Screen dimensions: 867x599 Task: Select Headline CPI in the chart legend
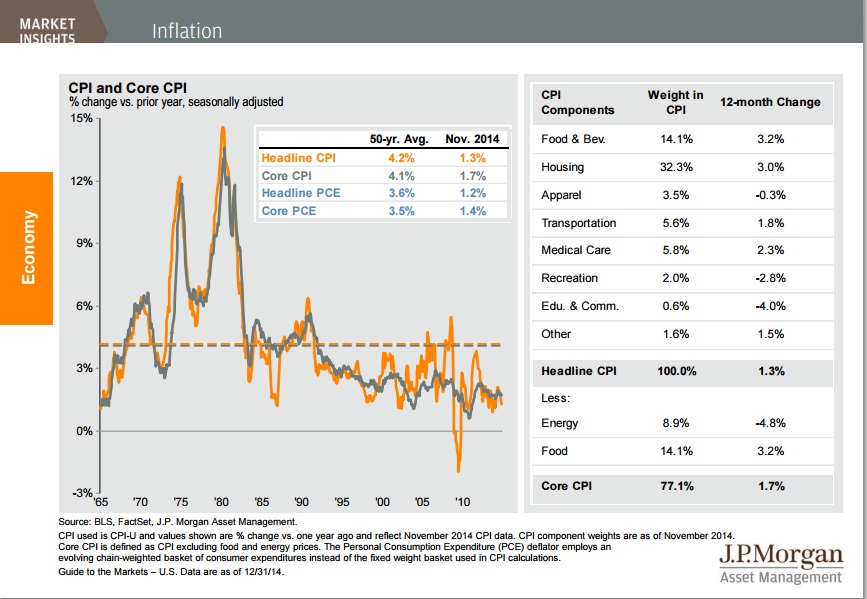click(297, 157)
